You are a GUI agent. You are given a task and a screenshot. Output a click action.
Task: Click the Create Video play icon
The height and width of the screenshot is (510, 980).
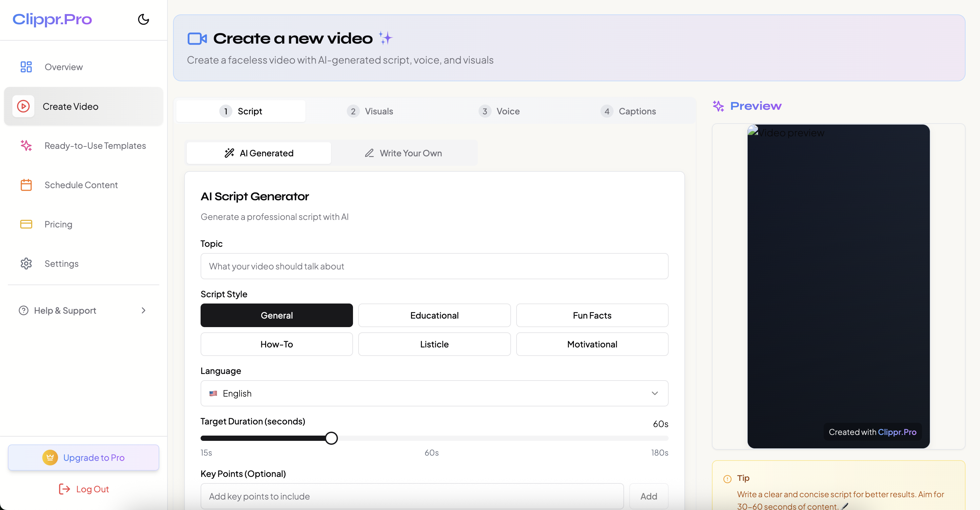point(23,106)
